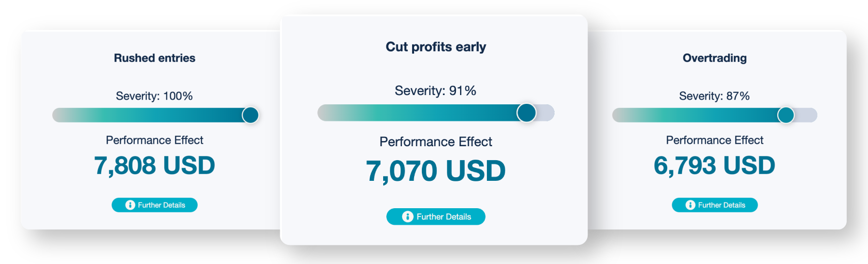Select the Cut profits early heading
The width and height of the screenshot is (868, 264).
436,47
